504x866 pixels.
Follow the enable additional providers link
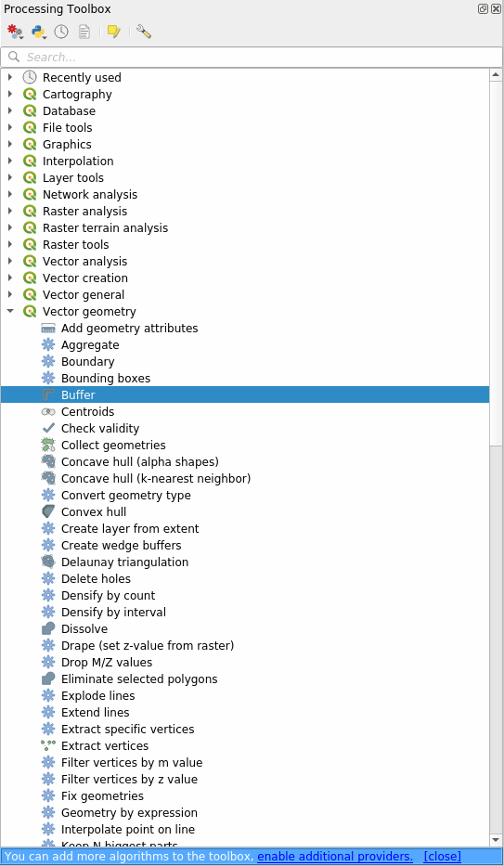click(334, 857)
